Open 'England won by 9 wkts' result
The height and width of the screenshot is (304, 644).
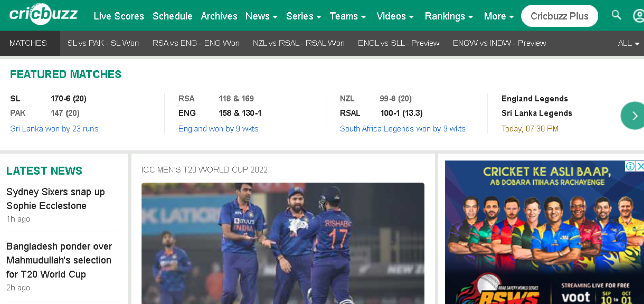[218, 129]
